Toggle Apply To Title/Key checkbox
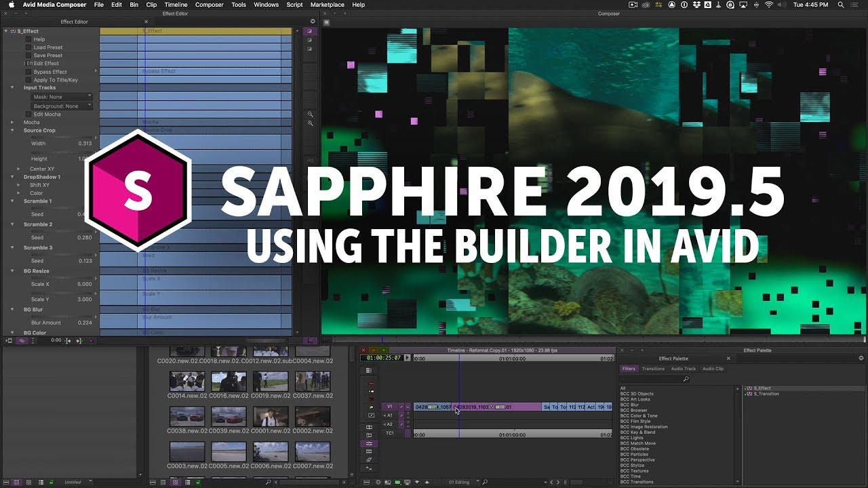868x488 pixels. 28,80
